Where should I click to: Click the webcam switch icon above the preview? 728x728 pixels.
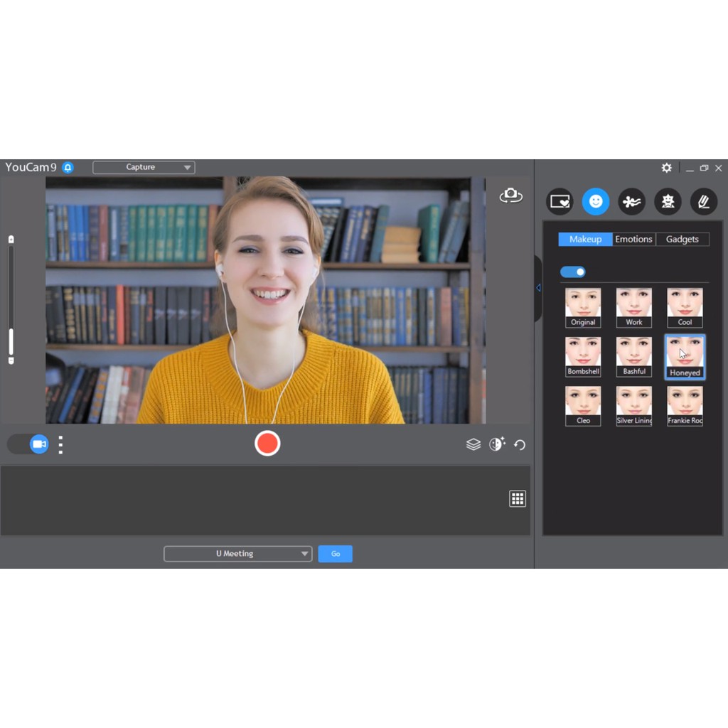tap(510, 195)
